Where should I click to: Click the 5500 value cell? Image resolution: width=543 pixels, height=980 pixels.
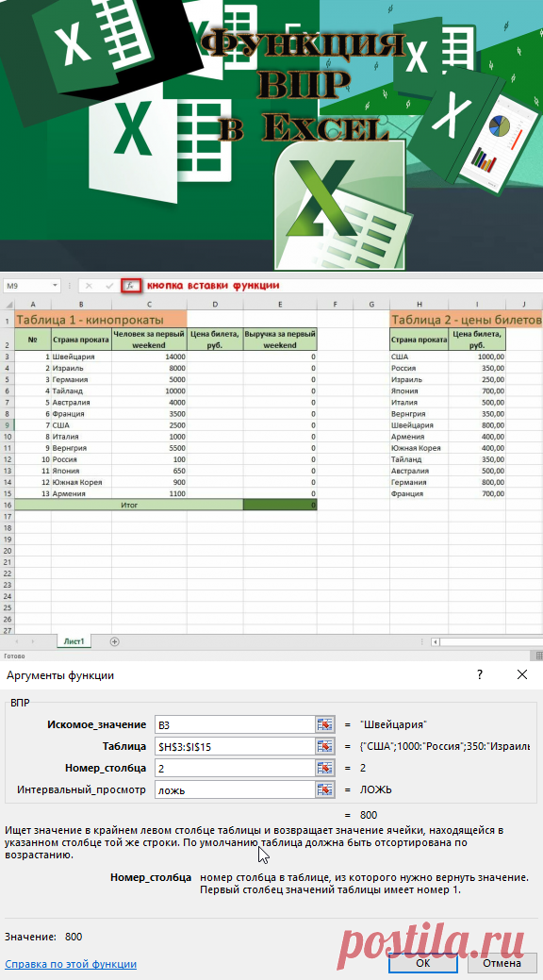coord(149,448)
